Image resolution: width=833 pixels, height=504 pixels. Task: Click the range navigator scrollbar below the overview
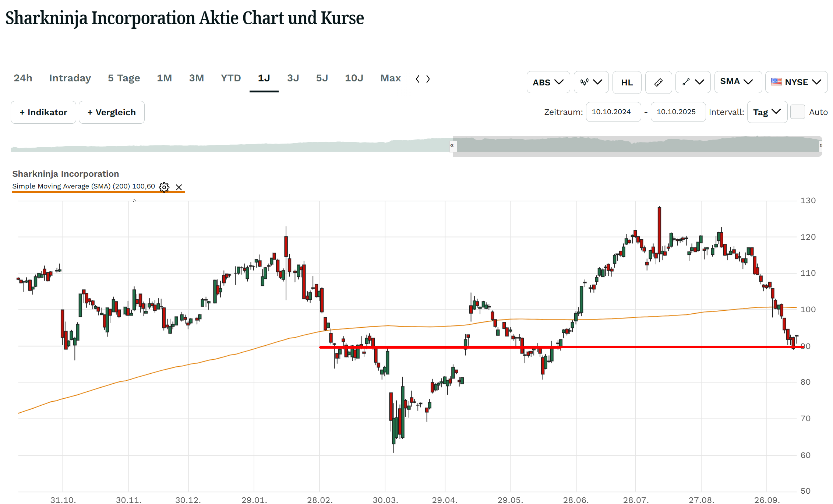pos(637,154)
